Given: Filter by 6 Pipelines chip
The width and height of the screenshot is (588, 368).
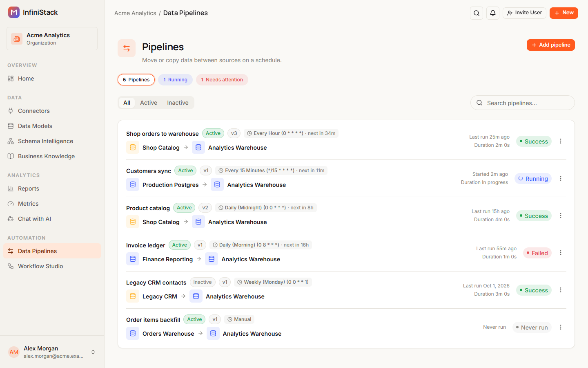Looking at the screenshot, I should [136, 80].
